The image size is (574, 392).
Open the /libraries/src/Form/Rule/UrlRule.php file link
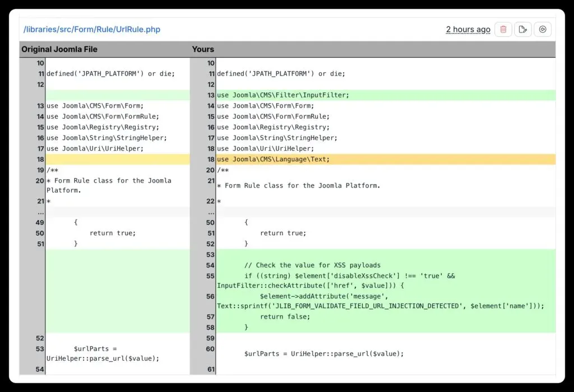click(92, 29)
